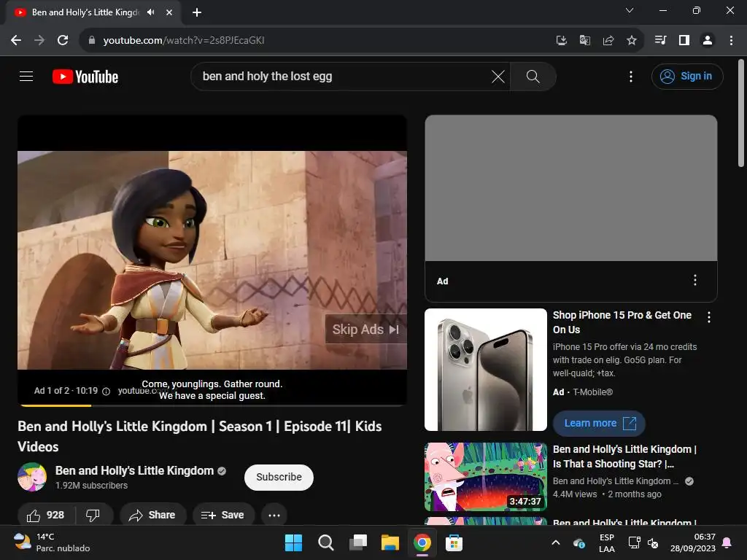Share the video
The width and height of the screenshot is (747, 560).
pos(152,515)
